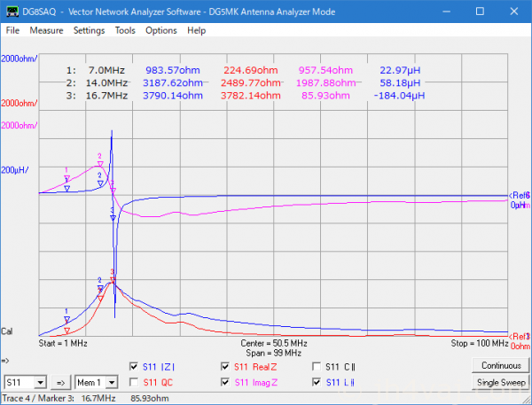Screen dimensions: 532x405
Task: Click the Span = 99 MHz label
Action: [x=274, y=353]
